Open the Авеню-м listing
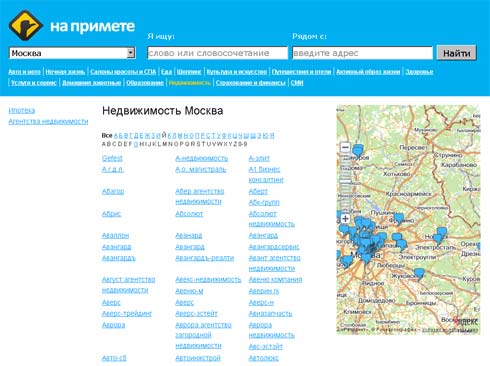This screenshot has width=490, height=366. pos(189,291)
